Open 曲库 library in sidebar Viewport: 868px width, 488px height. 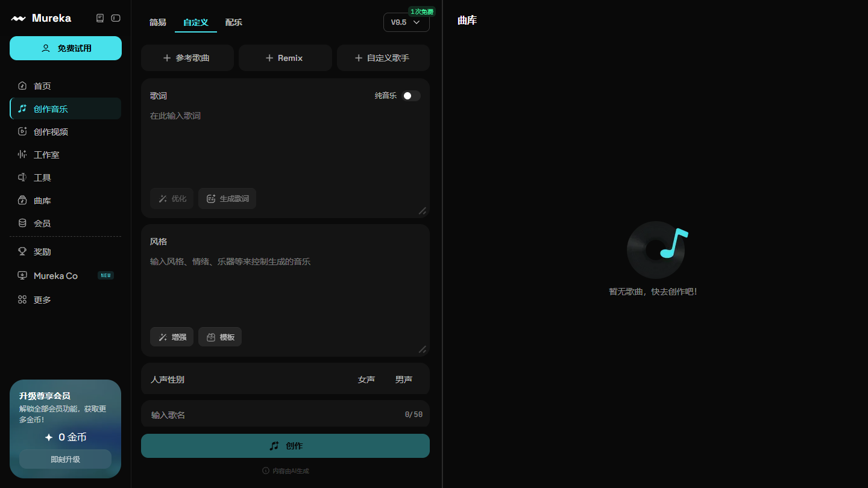pyautogui.click(x=65, y=201)
